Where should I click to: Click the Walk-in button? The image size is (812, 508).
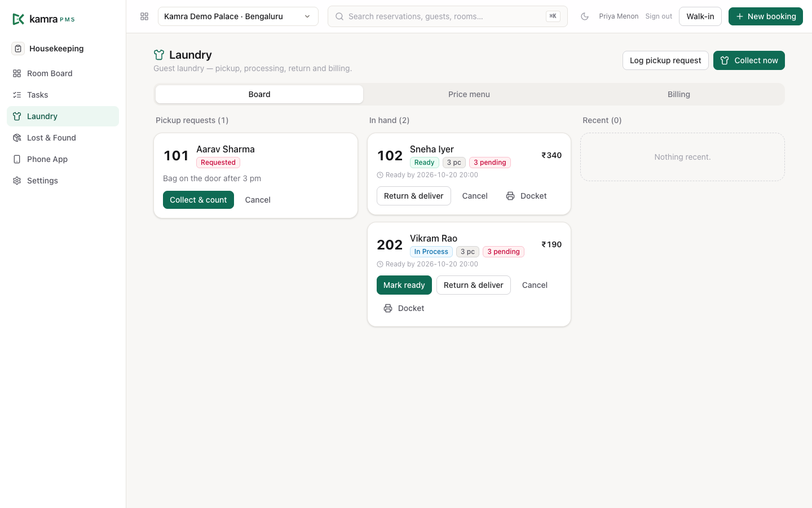(700, 16)
